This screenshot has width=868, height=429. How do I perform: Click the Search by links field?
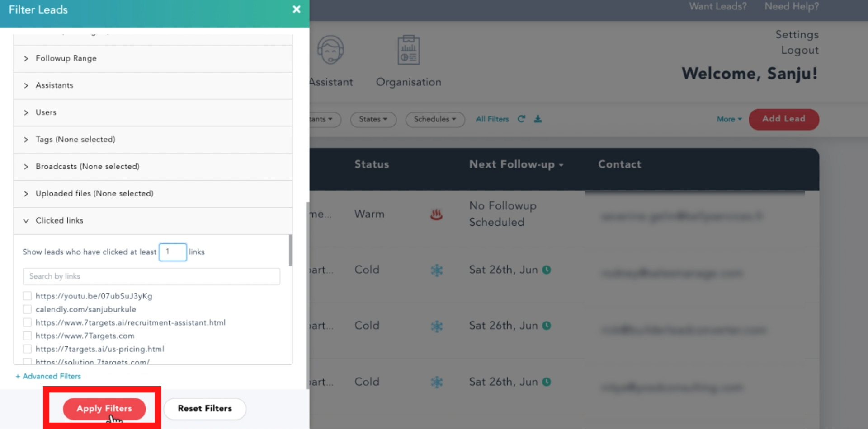tap(151, 276)
